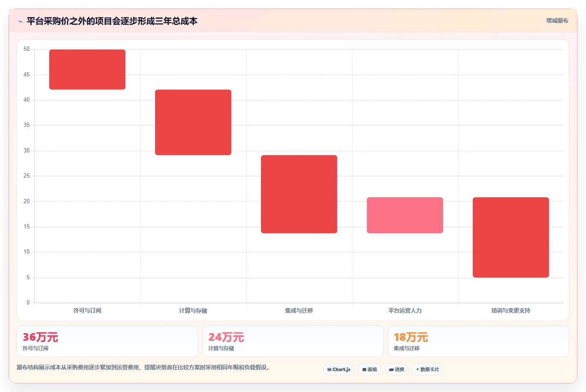Click the x-axis label 集成与迁移
Image resolution: width=586 pixels, height=392 pixels.
[299, 310]
